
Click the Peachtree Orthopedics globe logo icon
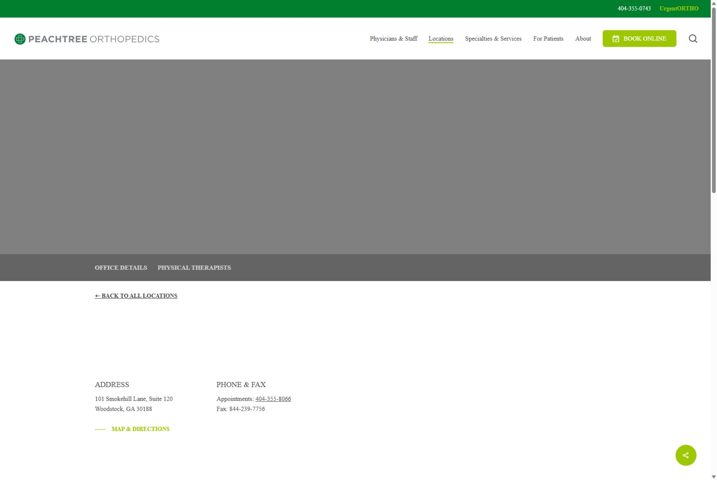[x=20, y=39]
